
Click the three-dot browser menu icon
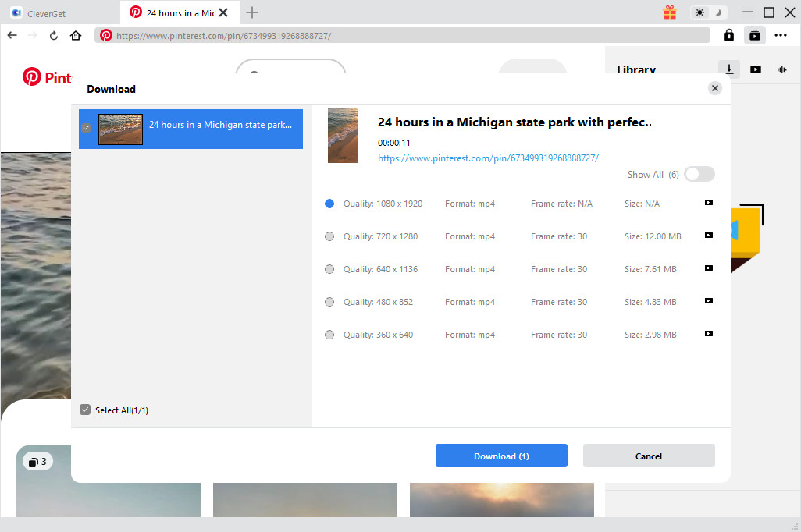click(x=781, y=35)
